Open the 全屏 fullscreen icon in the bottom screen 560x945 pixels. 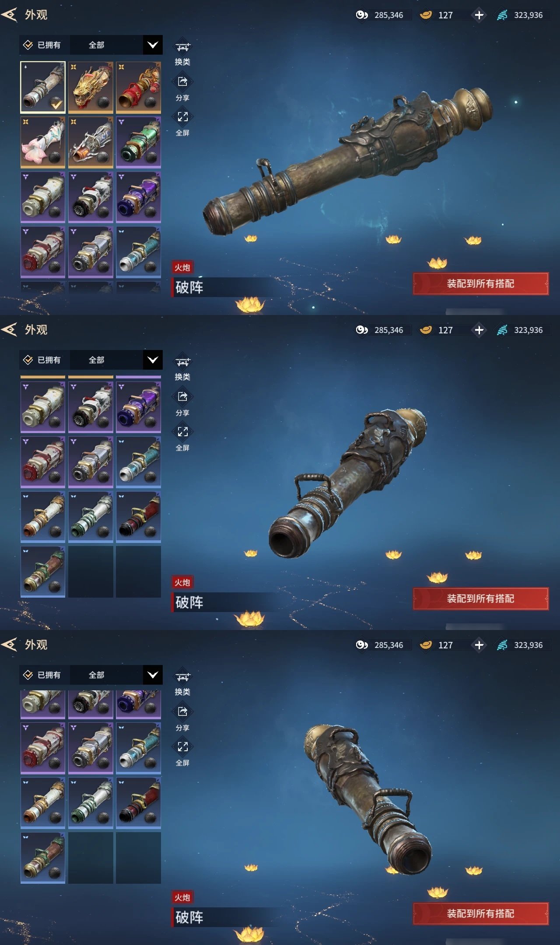click(x=182, y=746)
